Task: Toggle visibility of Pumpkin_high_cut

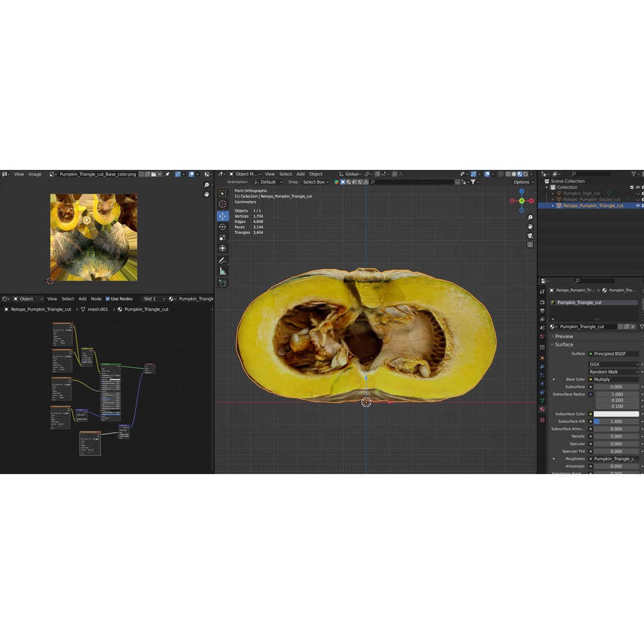Action: click(637, 193)
